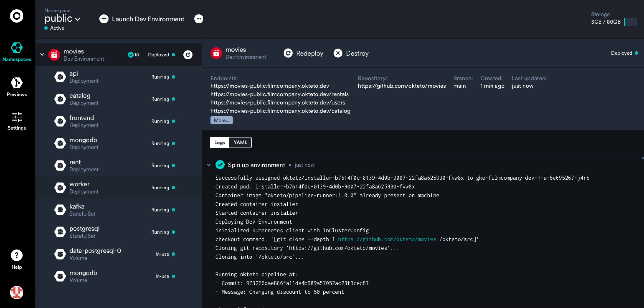Image resolution: width=644 pixels, height=308 pixels.
Task: Click the Redeploy button
Action: pyautogui.click(x=303, y=53)
